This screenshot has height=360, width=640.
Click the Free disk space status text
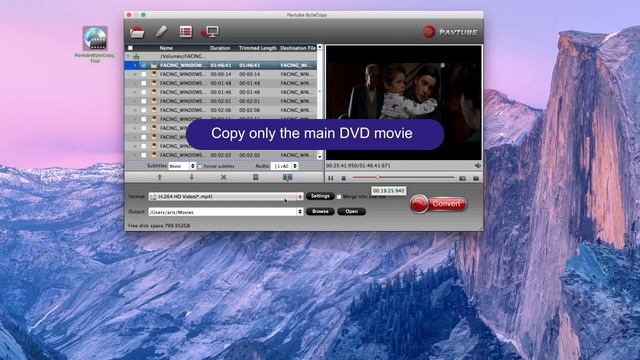(x=159, y=226)
